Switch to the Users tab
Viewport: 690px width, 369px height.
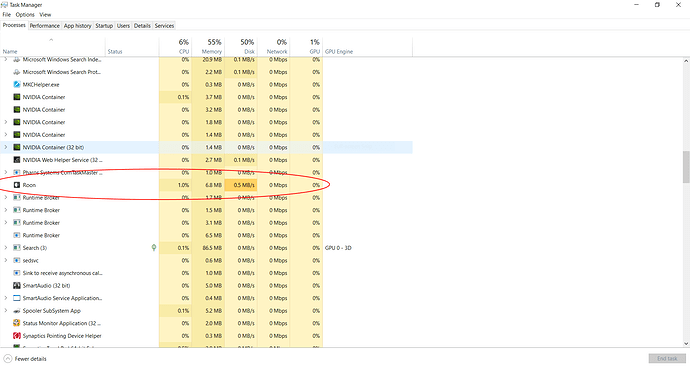click(x=123, y=26)
